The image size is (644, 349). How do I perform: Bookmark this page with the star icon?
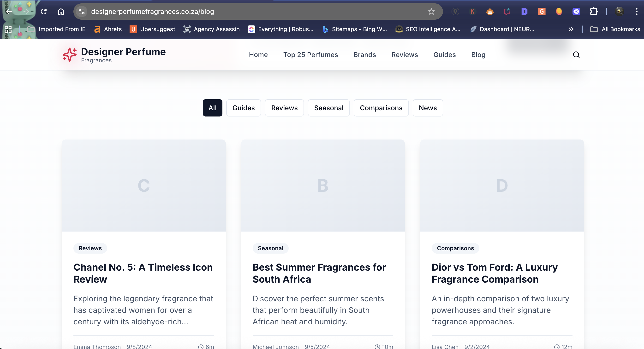(x=431, y=12)
